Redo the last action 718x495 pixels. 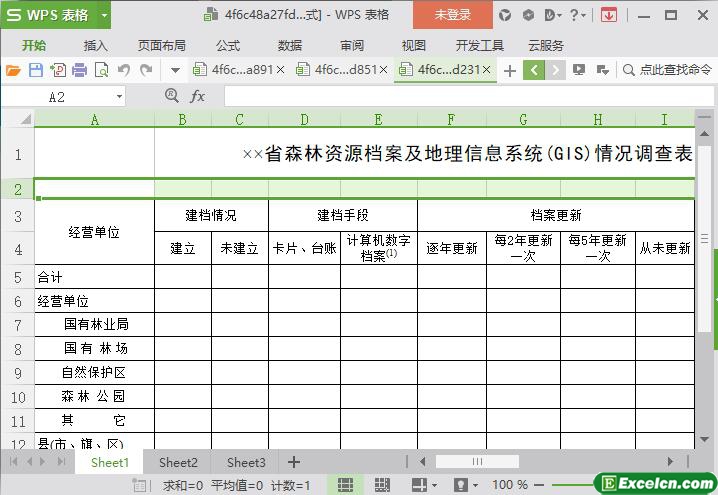[x=146, y=70]
